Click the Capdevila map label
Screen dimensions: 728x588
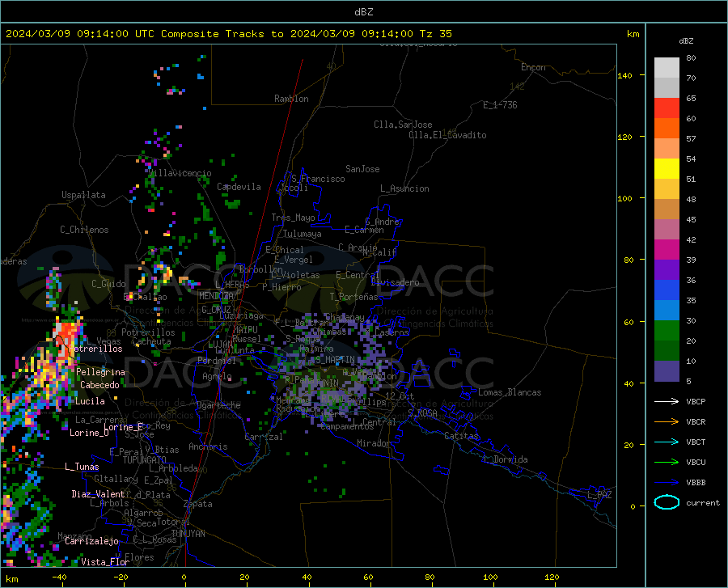tap(239, 187)
